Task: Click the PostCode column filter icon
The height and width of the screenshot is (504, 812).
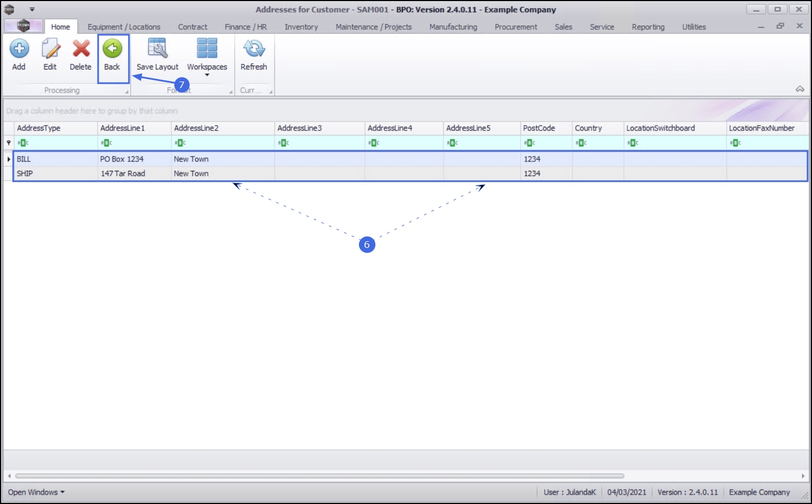Action: pos(529,143)
